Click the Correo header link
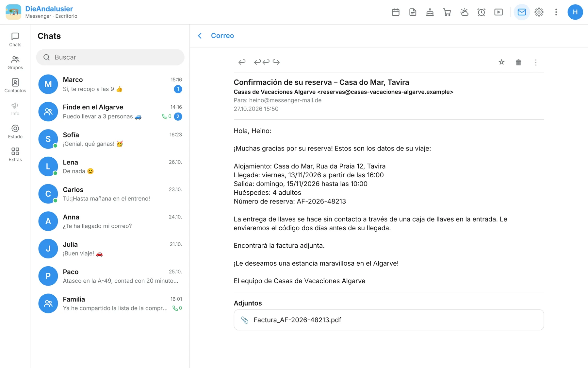The height and width of the screenshot is (368, 588). [222, 36]
